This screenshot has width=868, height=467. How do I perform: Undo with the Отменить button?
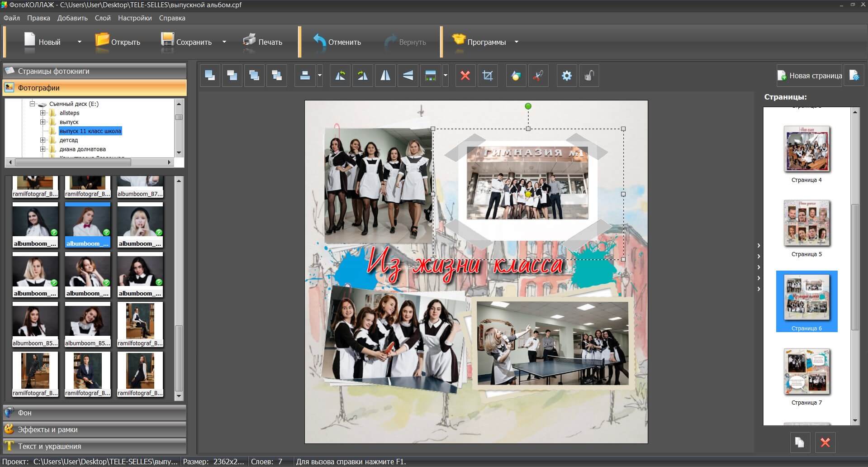point(337,42)
